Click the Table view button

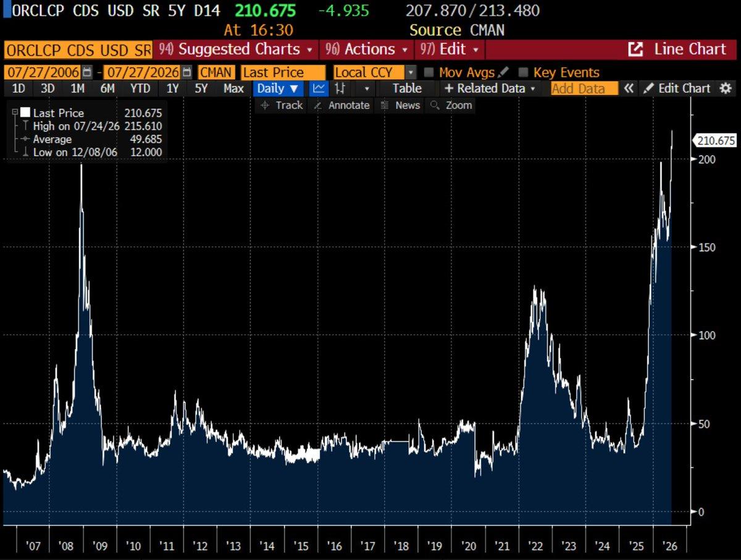407,88
